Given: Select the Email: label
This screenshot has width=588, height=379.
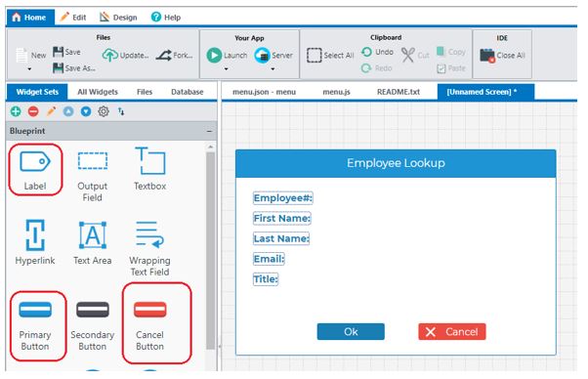Looking at the screenshot, I should 269,259.
